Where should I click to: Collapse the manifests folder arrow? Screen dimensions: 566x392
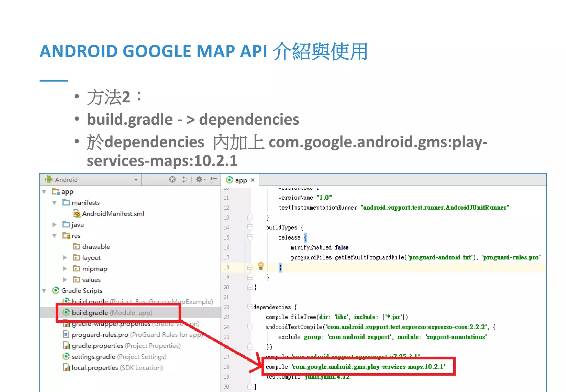54,203
